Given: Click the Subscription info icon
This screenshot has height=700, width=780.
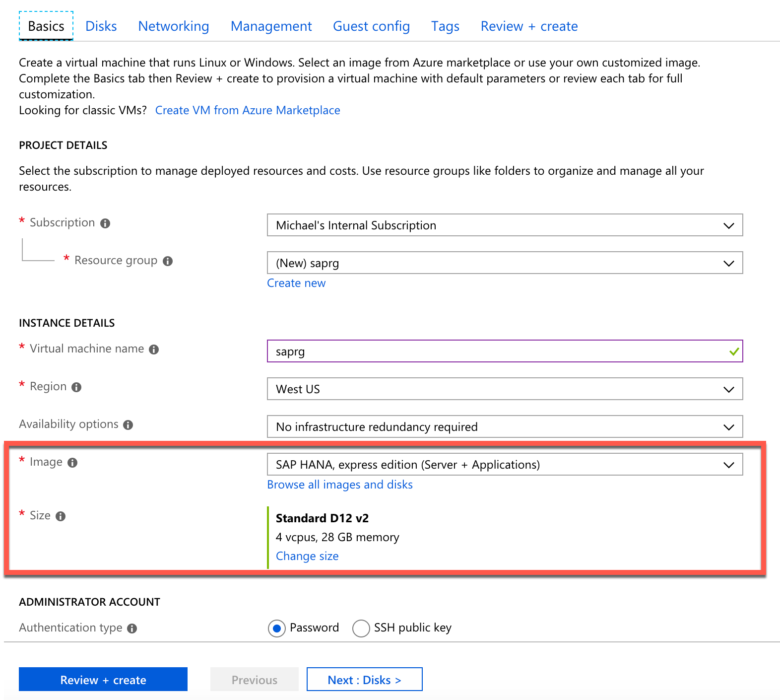Looking at the screenshot, I should coord(105,223).
